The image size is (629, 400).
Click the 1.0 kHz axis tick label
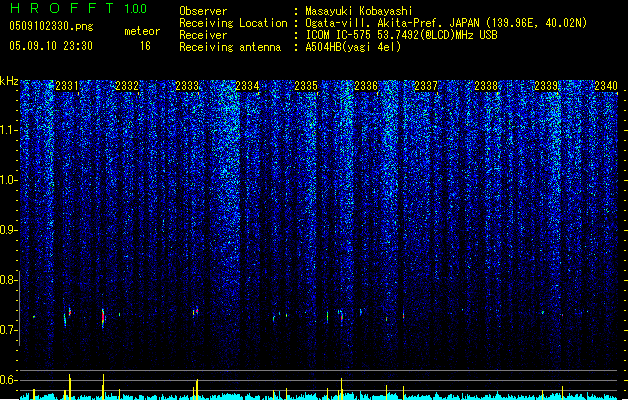coord(9,180)
